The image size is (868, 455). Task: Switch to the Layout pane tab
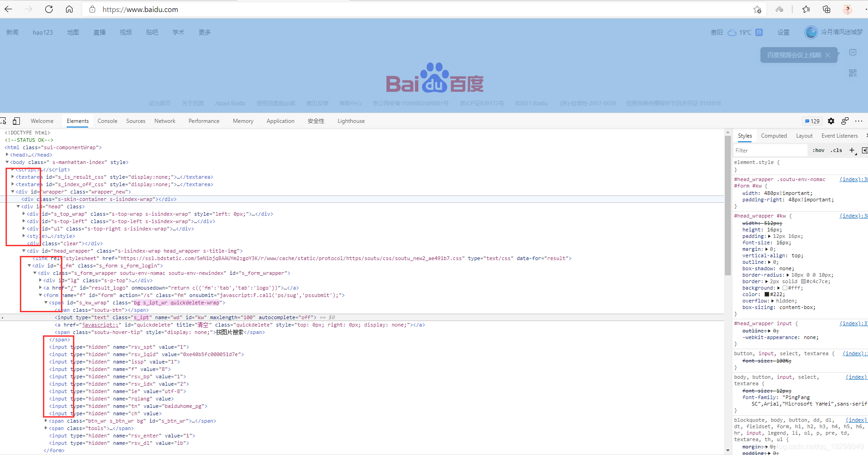tap(804, 136)
